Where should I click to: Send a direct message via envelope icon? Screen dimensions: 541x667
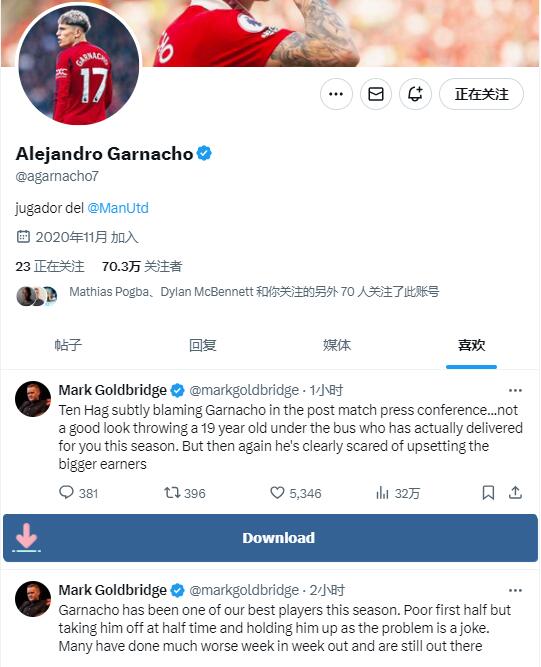[376, 94]
